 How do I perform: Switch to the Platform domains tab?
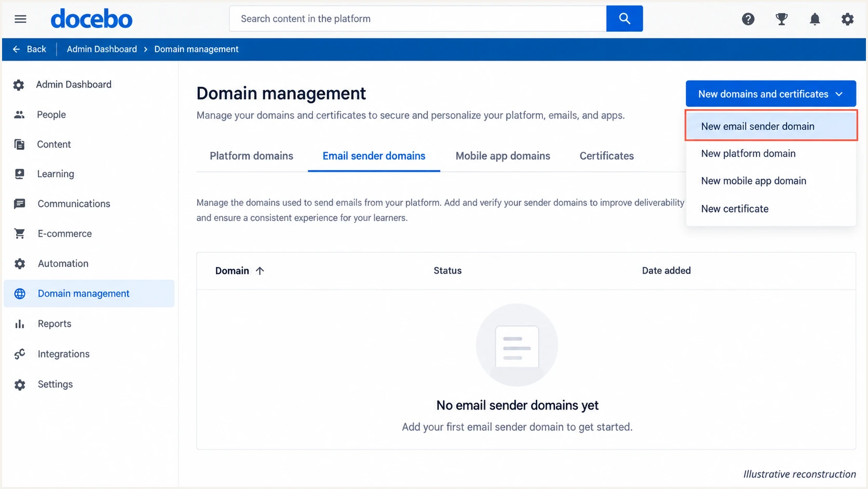251,156
